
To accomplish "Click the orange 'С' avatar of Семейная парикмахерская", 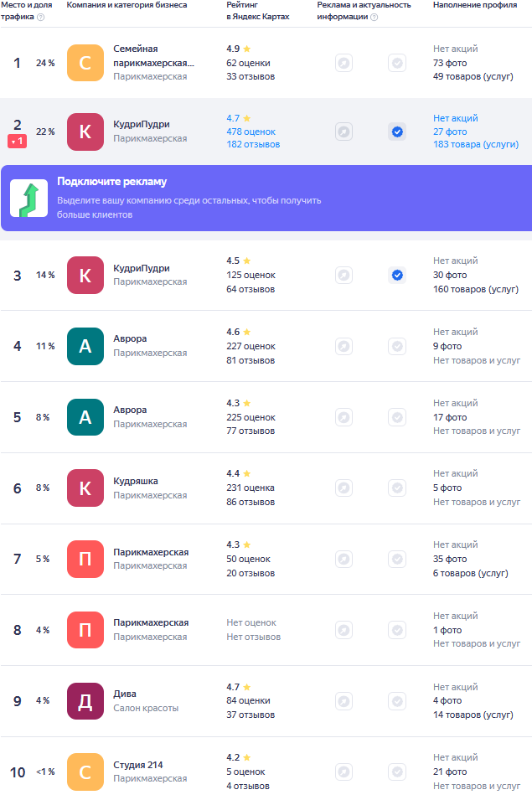I will pyautogui.click(x=85, y=63).
